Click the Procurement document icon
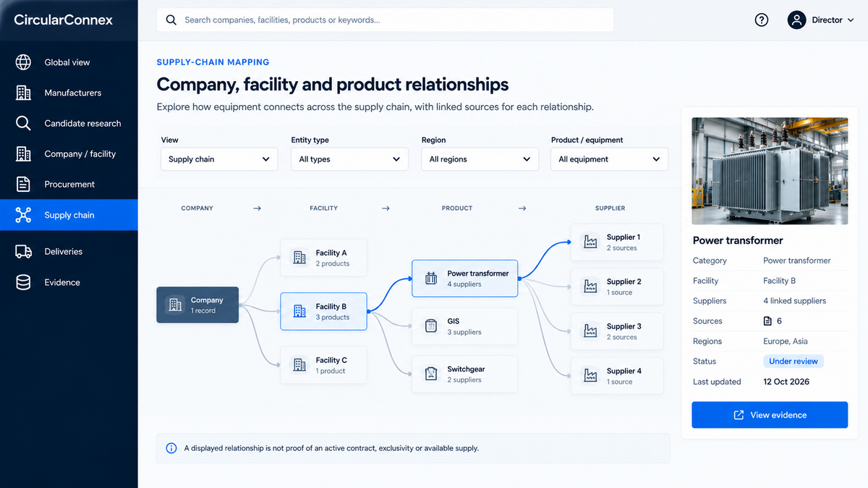This screenshot has width=868, height=488. (23, 184)
